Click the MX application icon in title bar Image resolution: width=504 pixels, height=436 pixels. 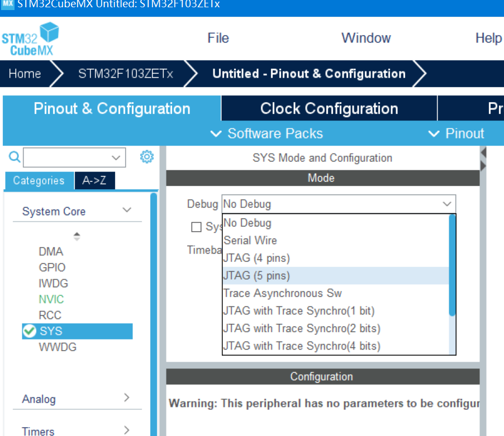pyautogui.click(x=7, y=4)
